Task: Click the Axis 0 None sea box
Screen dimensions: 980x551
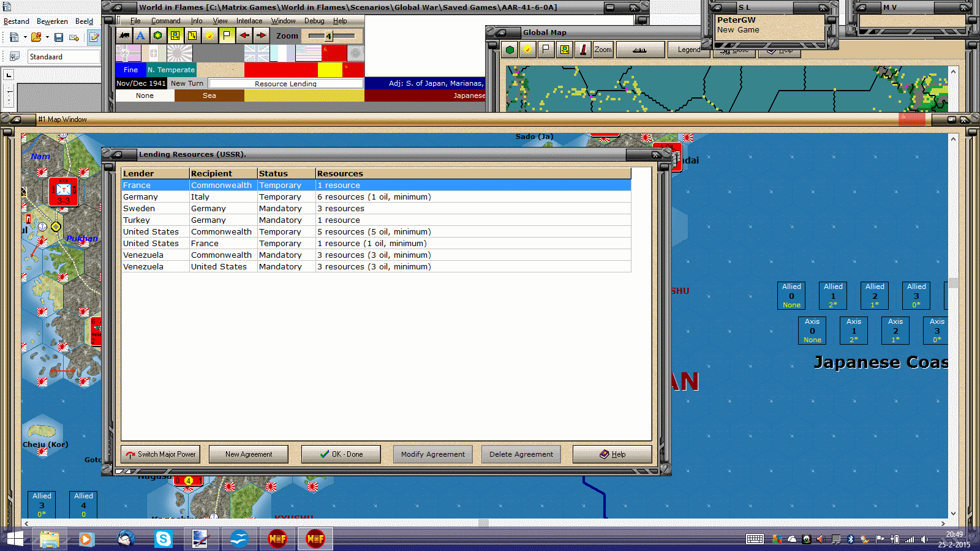Action: 812,331
